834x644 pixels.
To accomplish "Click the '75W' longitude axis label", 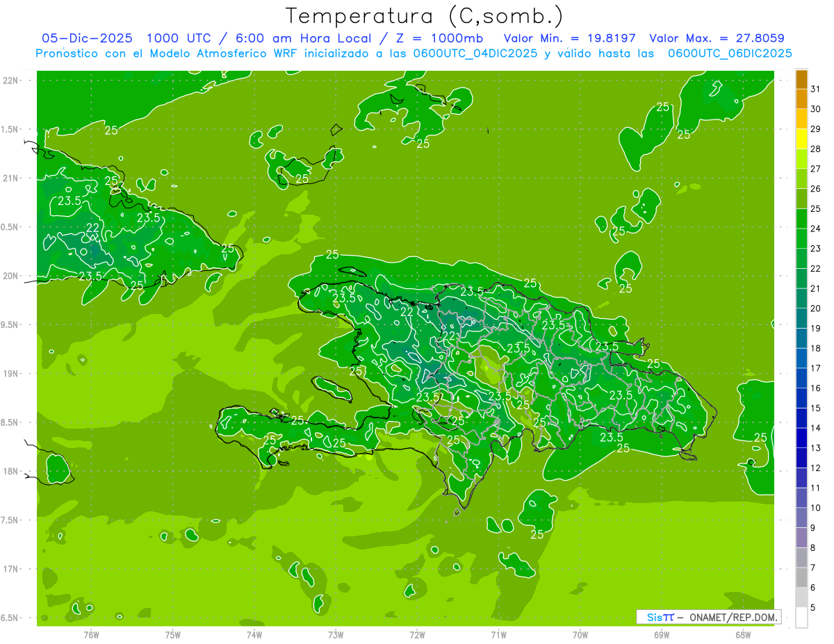I will 173,635.
